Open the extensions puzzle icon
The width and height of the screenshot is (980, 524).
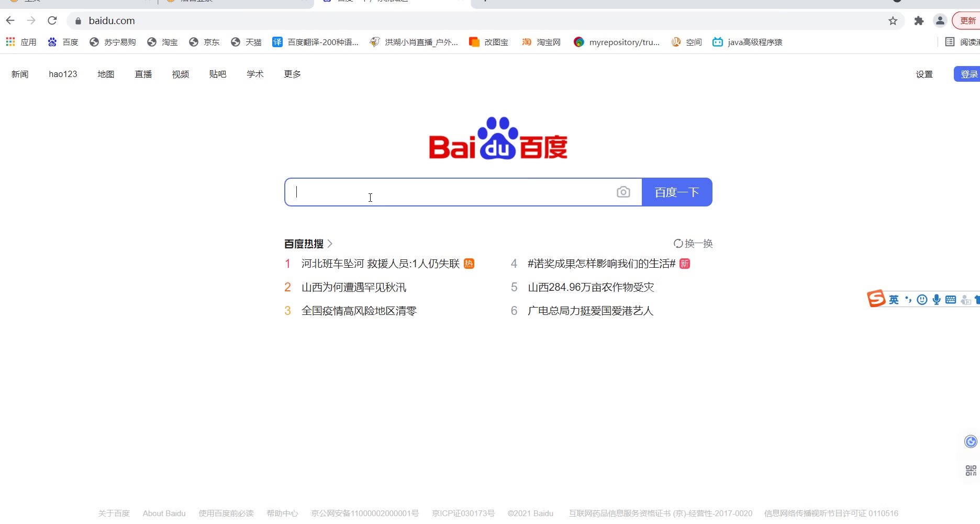(x=919, y=21)
